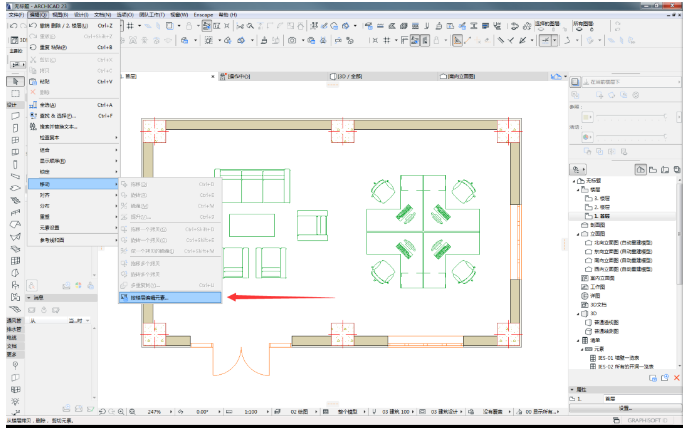The height and width of the screenshot is (432, 689).
Task: Collapse the 楼层 tree node
Action: (578, 190)
